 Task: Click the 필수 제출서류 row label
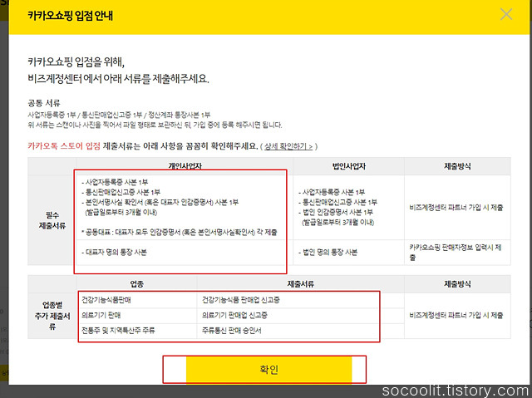click(52, 220)
